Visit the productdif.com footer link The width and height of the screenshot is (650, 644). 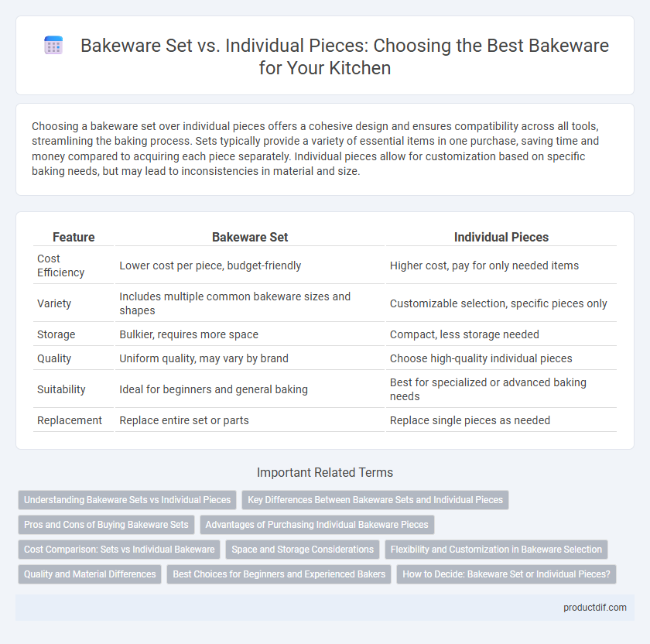tap(595, 608)
